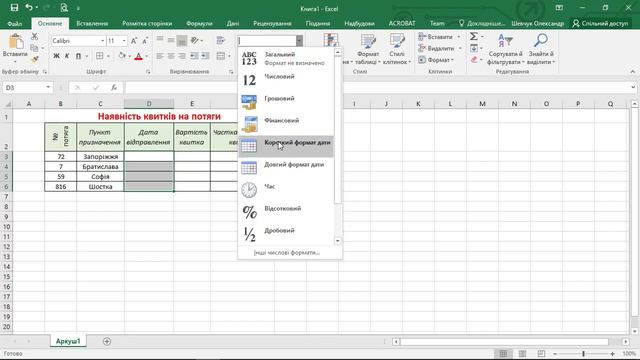Open the Файл tab
Viewport: 640px width, 360px height.
(15, 24)
